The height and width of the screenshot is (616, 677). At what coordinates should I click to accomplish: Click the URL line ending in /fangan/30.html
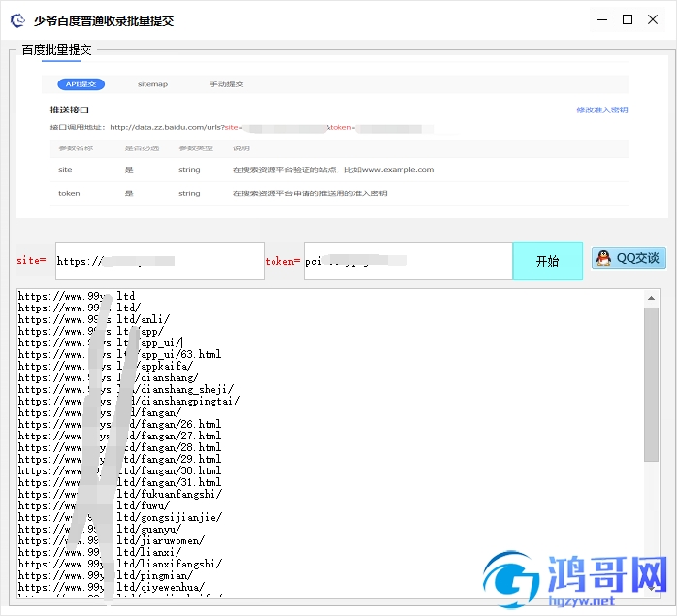click(x=119, y=471)
